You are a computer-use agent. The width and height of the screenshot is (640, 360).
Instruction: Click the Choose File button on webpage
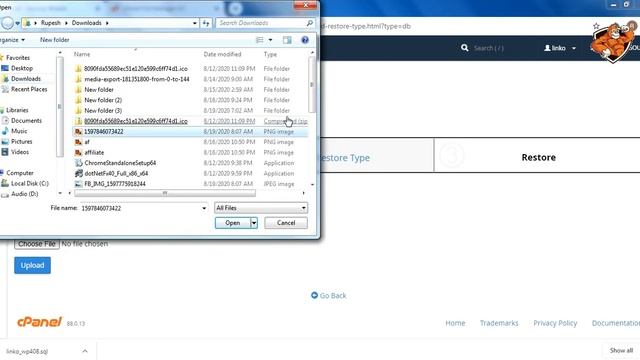point(37,244)
